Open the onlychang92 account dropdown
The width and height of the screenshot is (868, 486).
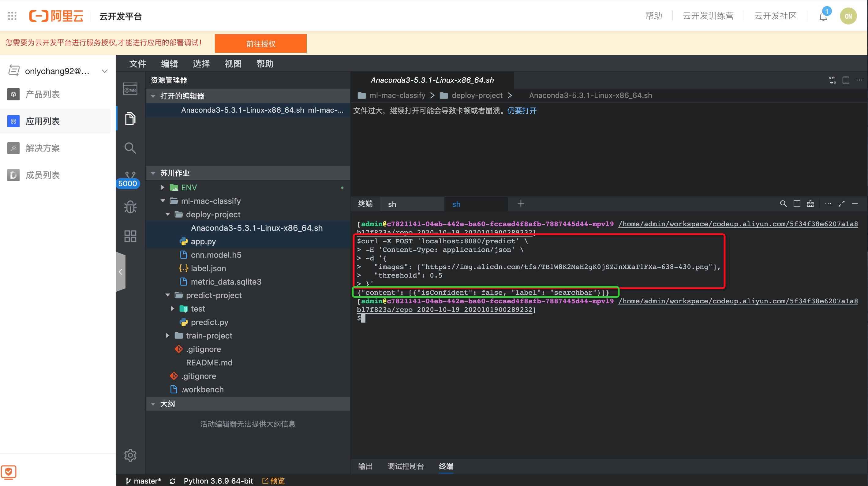click(104, 71)
